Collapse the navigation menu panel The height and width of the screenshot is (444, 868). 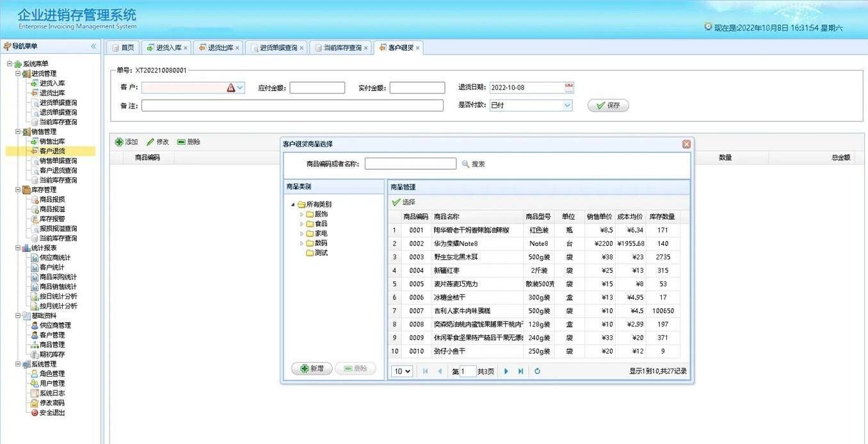point(93,46)
